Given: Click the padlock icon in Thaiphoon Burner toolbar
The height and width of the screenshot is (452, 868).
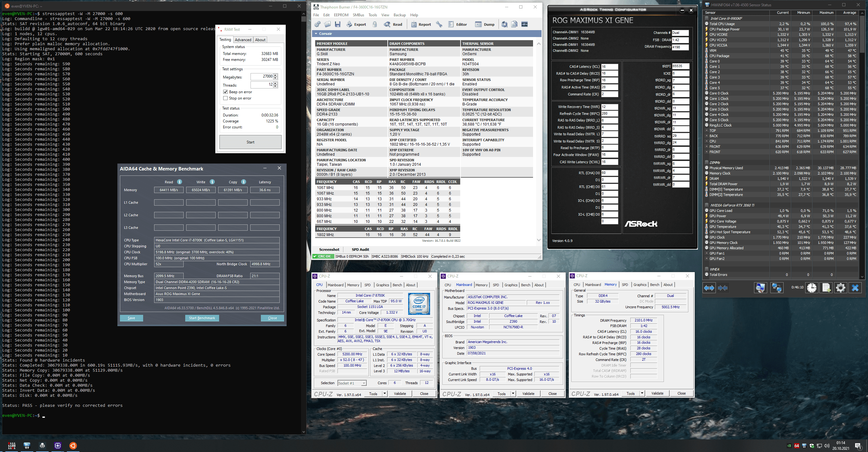Looking at the screenshot, I should pos(375,24).
